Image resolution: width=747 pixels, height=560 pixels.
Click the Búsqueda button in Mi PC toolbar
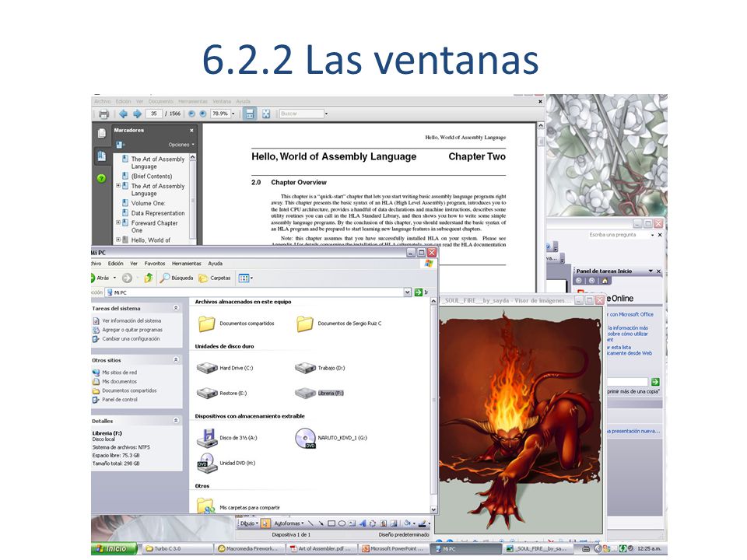(x=177, y=278)
